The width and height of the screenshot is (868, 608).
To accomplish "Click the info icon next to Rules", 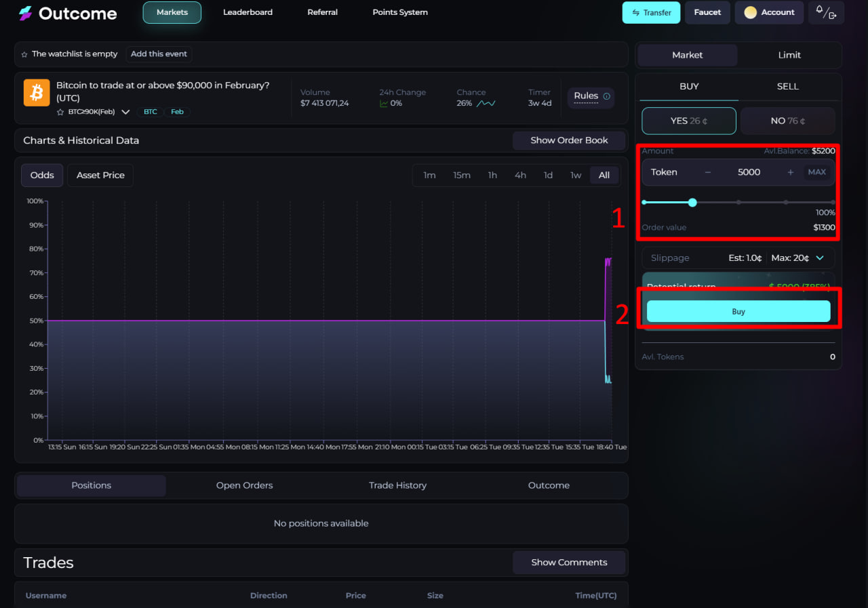I will pos(606,96).
